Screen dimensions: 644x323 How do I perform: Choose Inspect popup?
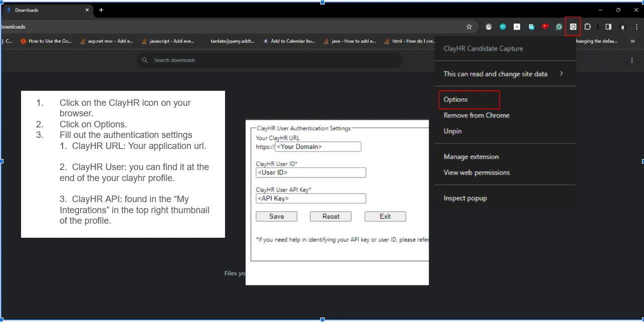click(x=505, y=198)
